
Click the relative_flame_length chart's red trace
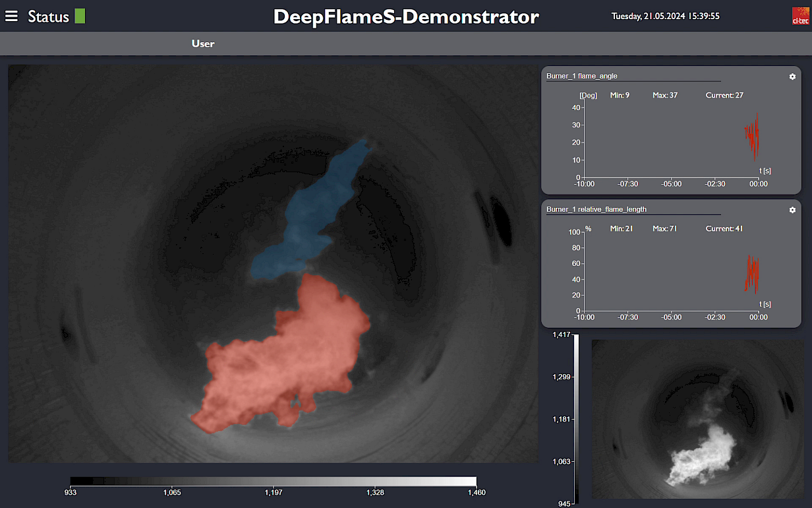click(x=752, y=273)
